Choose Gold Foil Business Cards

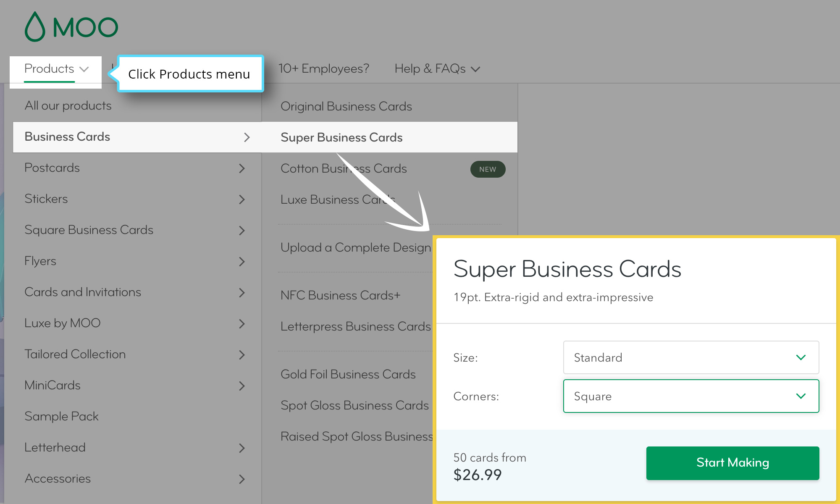coord(348,374)
